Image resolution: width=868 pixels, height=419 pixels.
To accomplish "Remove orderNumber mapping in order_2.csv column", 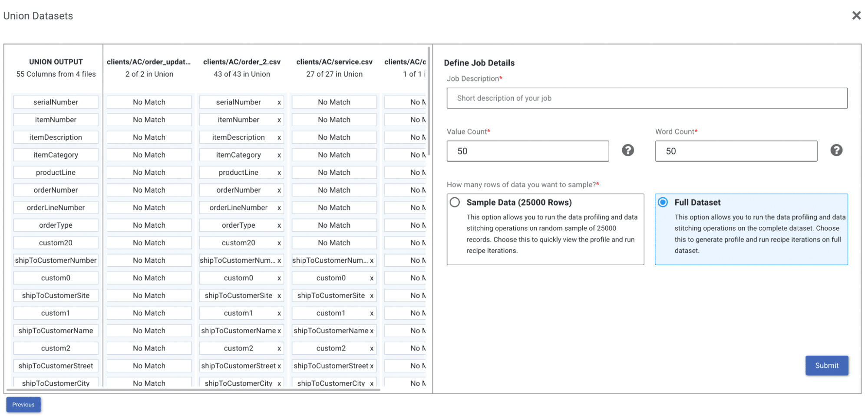I will point(279,190).
